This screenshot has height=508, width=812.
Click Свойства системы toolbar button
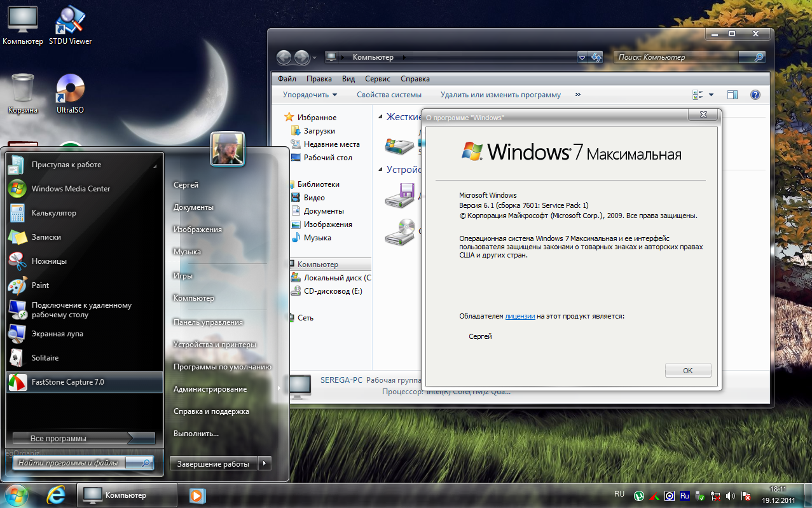[x=389, y=95]
